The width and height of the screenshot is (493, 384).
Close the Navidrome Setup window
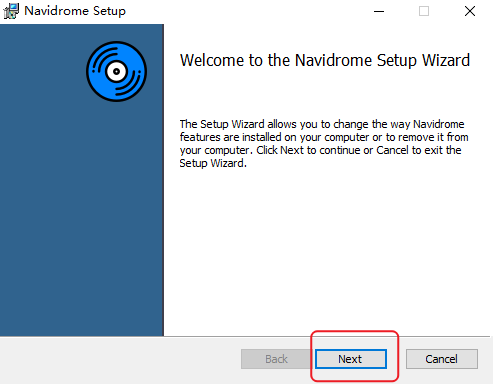[470, 11]
